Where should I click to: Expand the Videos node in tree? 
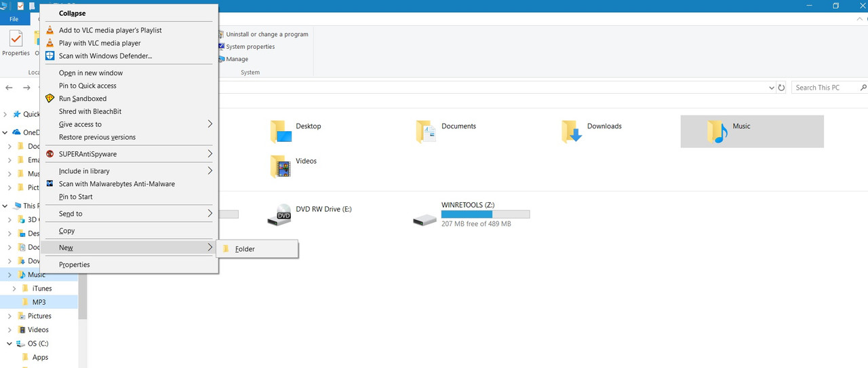tap(9, 329)
